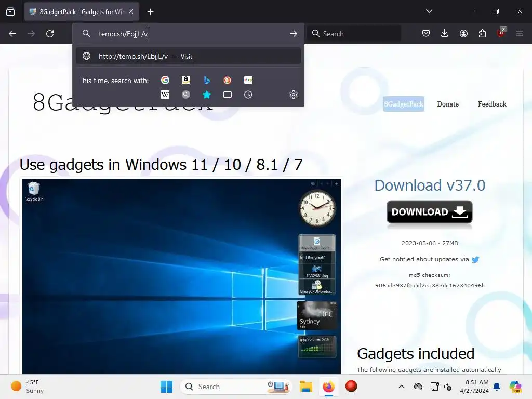Click the toolbar Search box
The image size is (532, 399).
pos(354,34)
